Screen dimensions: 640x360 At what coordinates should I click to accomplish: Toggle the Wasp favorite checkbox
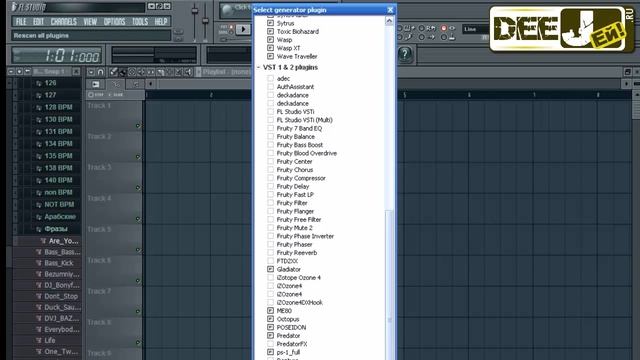(x=270, y=40)
